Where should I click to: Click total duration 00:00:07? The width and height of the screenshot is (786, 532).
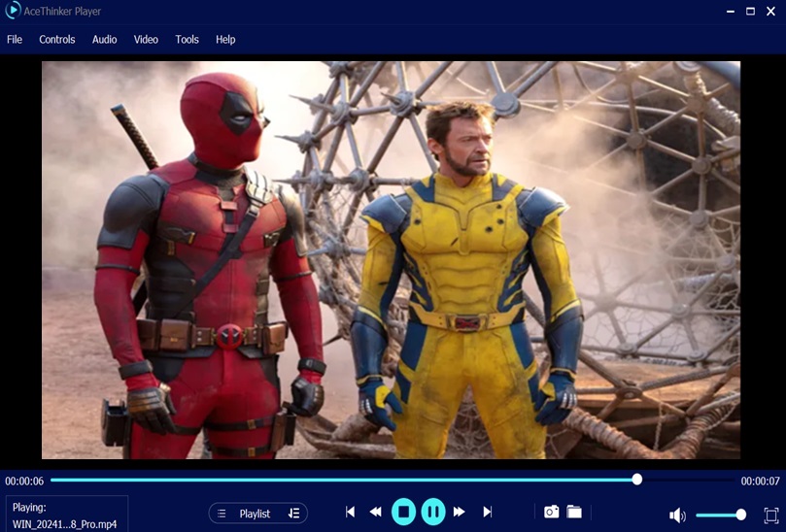tap(761, 482)
